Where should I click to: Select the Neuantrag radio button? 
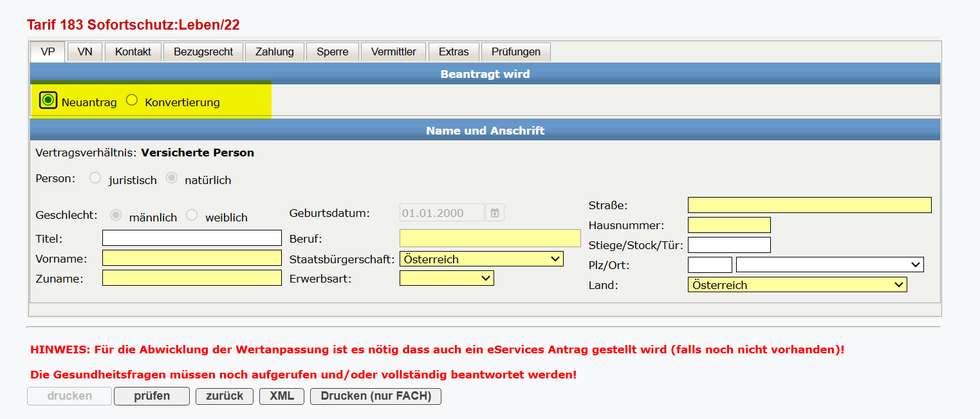pyautogui.click(x=48, y=100)
